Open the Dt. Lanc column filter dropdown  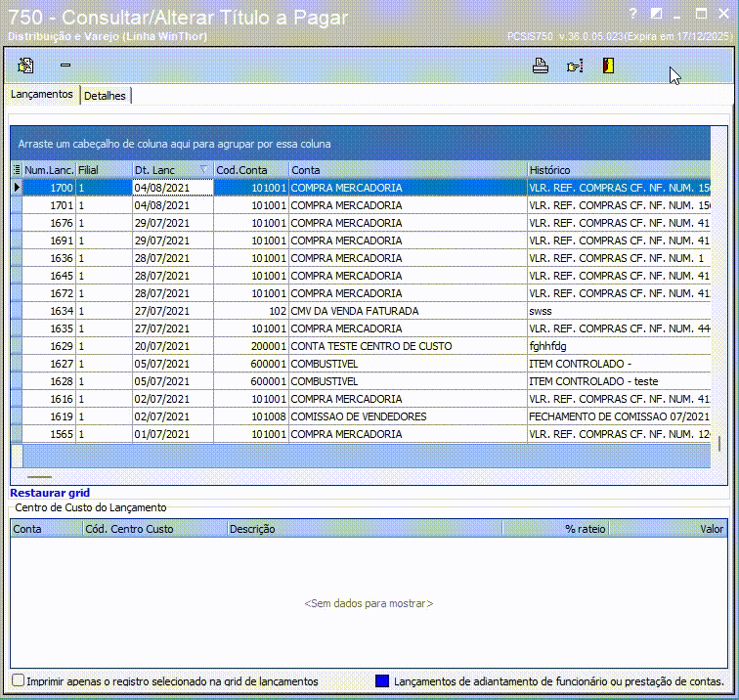(203, 170)
